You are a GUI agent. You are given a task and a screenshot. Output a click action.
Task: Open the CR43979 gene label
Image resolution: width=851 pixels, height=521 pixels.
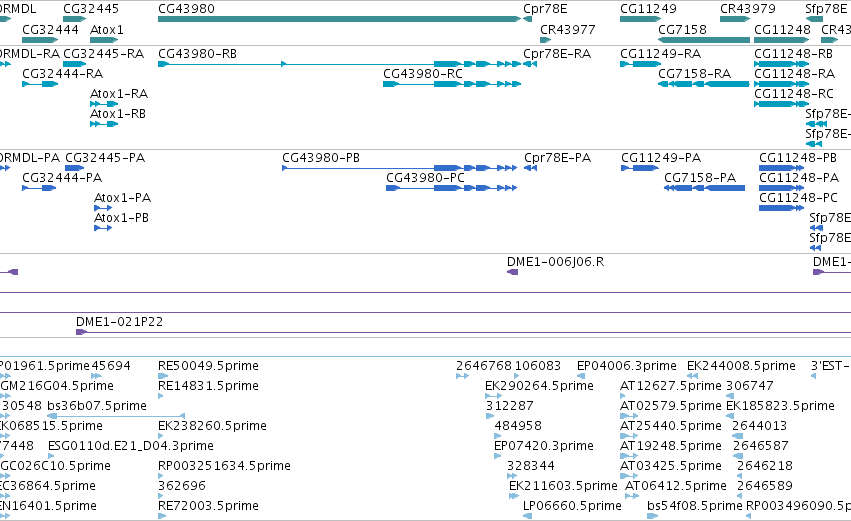point(748,9)
